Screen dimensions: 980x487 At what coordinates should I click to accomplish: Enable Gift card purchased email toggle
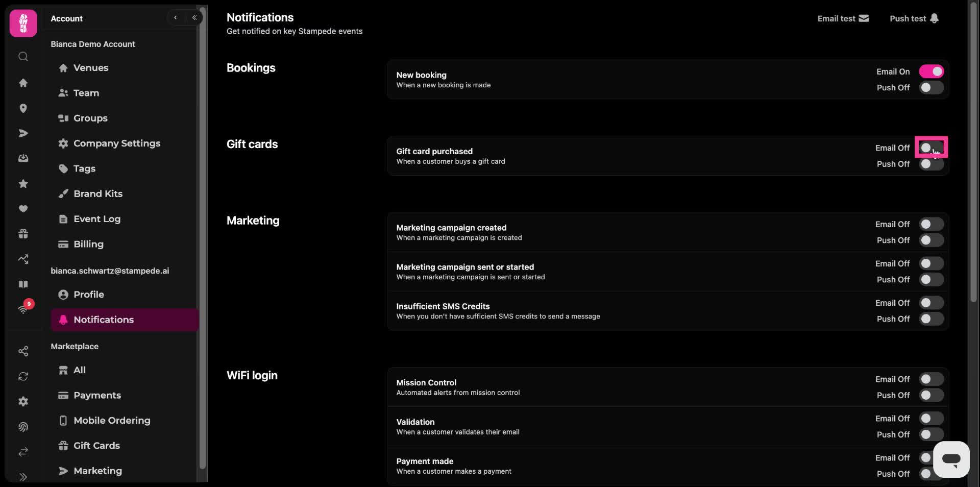point(931,148)
